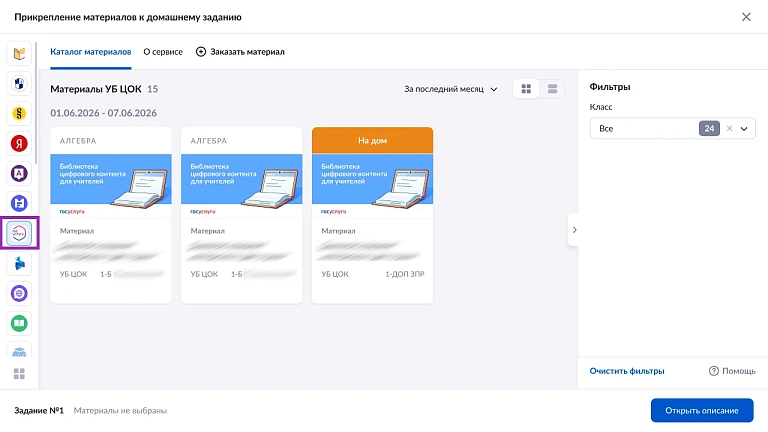The height and width of the screenshot is (432, 768).
Task: Click the Заказать материал link
Action: pyautogui.click(x=240, y=52)
